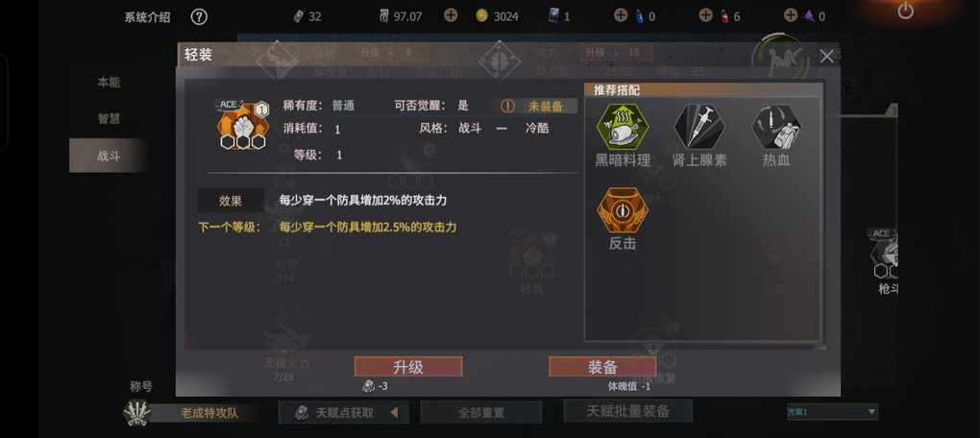Click the power icon at top right
The image size is (980, 438).
905,11
